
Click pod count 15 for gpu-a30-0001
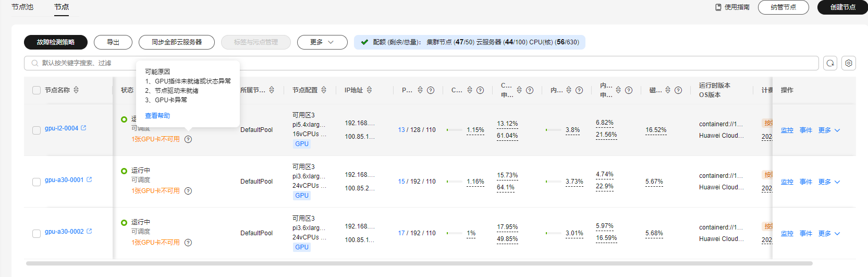click(401, 182)
